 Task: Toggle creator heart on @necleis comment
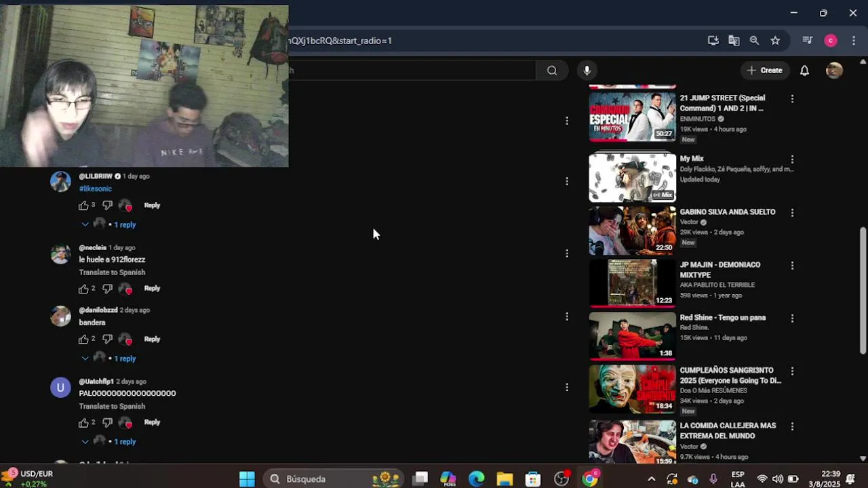pyautogui.click(x=125, y=289)
